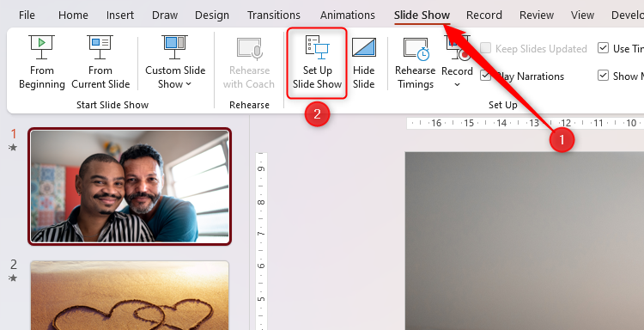Viewport: 644px width, 330px height.
Task: Select slide 2 thumbnail with sand hearts
Action: (130, 295)
